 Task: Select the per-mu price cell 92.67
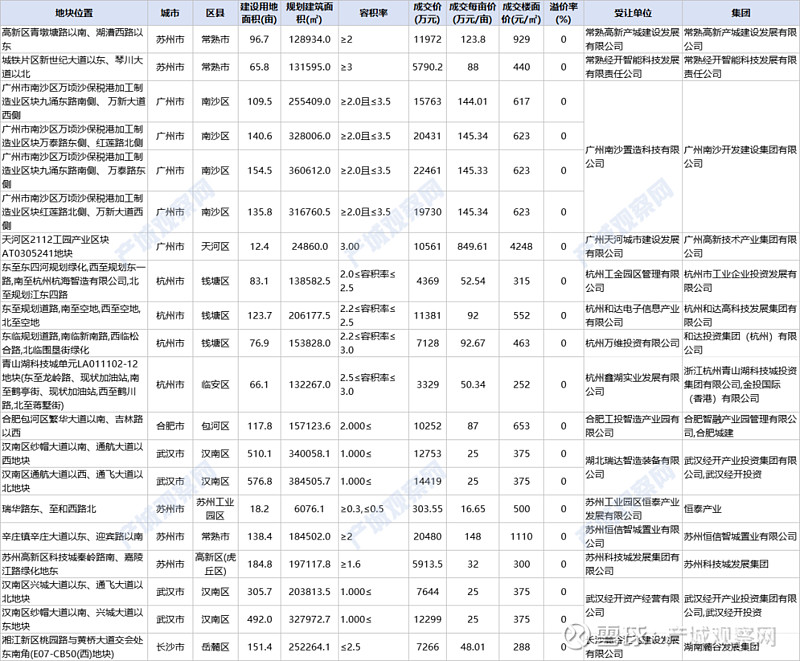pos(473,343)
